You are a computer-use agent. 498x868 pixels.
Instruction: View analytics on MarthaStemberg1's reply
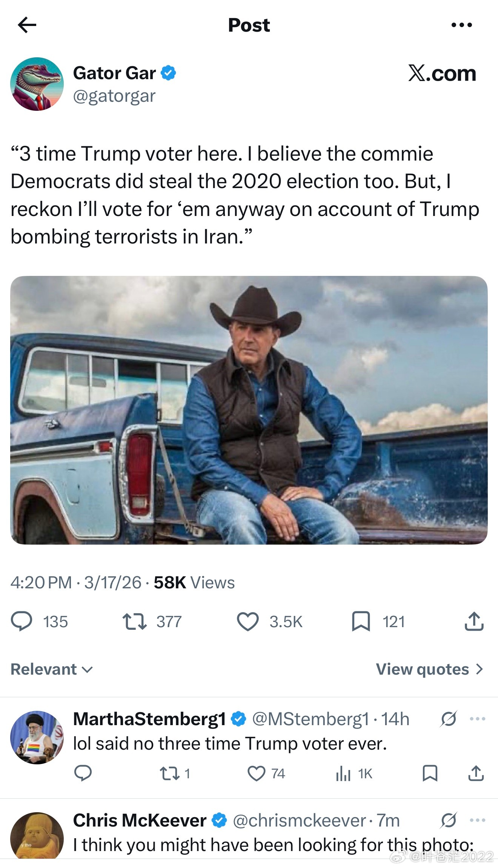(343, 773)
